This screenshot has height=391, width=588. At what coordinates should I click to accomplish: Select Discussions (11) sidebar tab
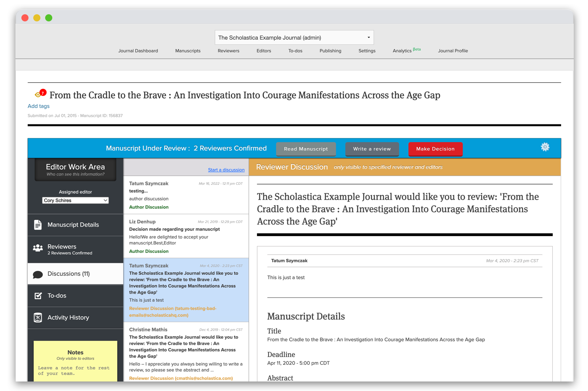point(75,274)
